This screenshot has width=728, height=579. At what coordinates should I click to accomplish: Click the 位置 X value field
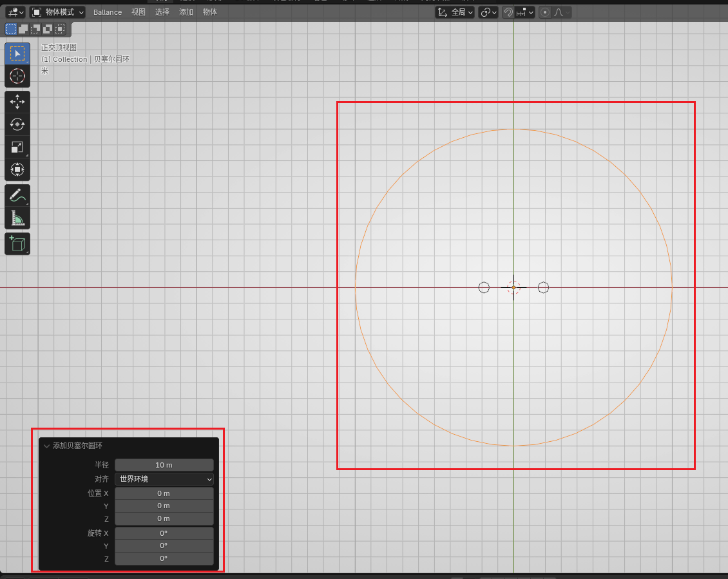coord(164,493)
